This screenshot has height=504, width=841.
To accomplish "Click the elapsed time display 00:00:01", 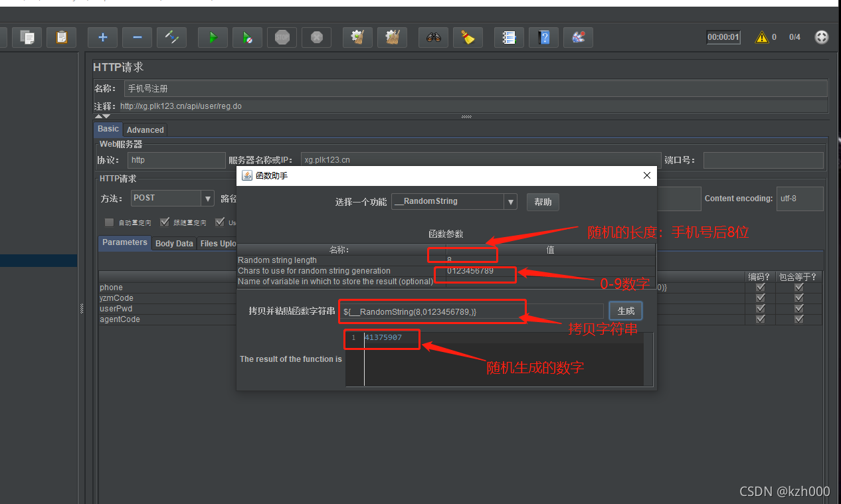I will point(723,37).
